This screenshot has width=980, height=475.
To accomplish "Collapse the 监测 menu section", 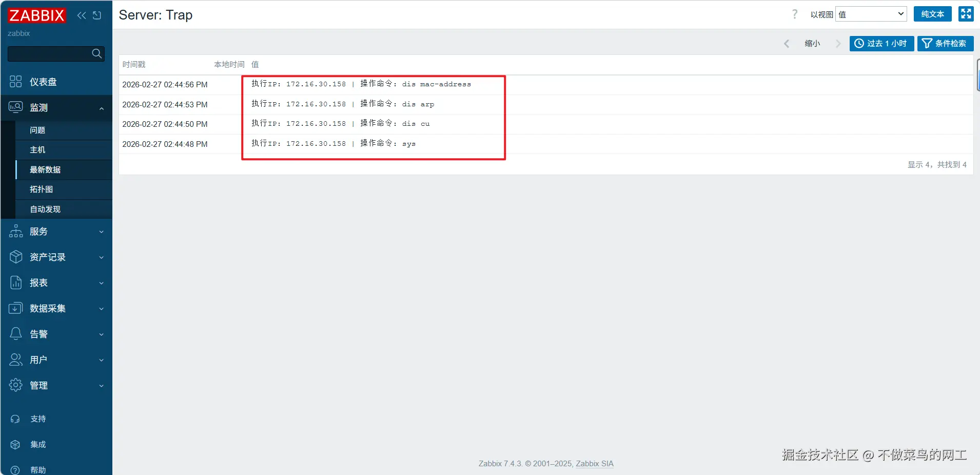I will point(102,108).
